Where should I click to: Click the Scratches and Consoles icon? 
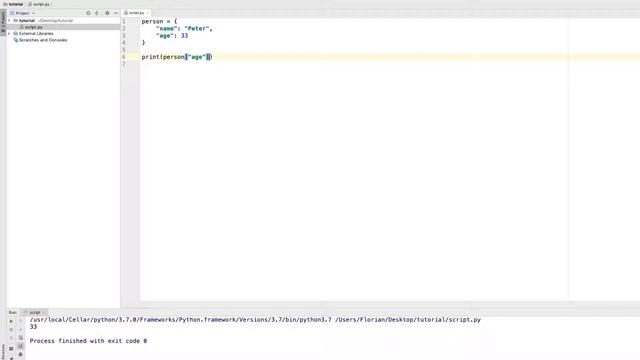pos(16,40)
